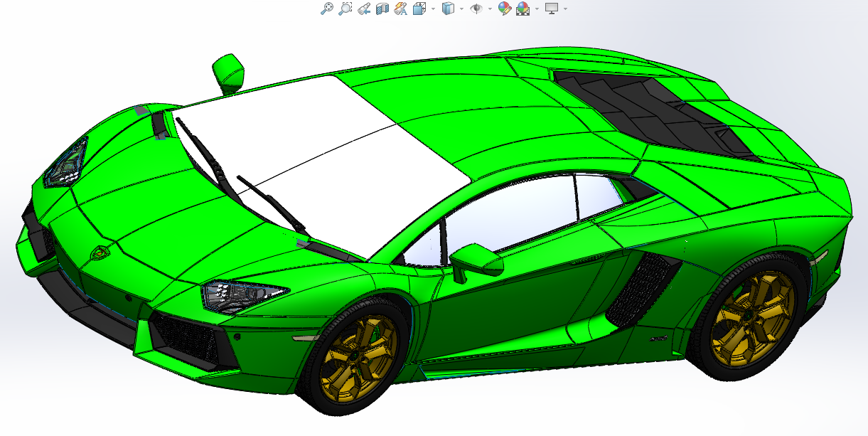
Task: Click the Apply Scene icon
Action: point(523,9)
